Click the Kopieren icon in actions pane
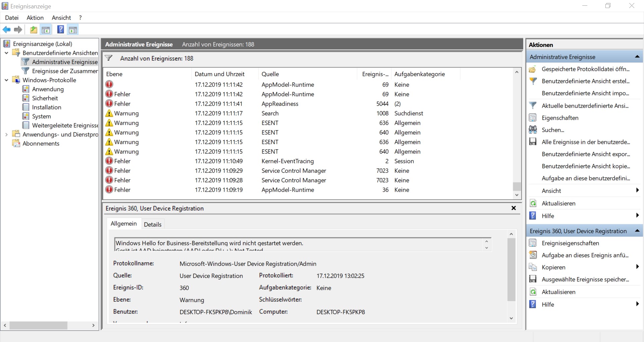Viewport: 644px width, 342px height. pyautogui.click(x=533, y=267)
